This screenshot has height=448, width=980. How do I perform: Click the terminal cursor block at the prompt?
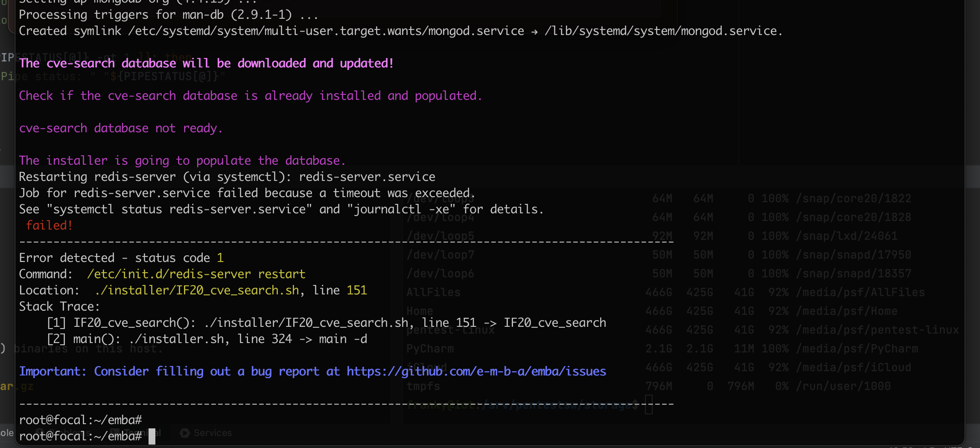(x=152, y=436)
